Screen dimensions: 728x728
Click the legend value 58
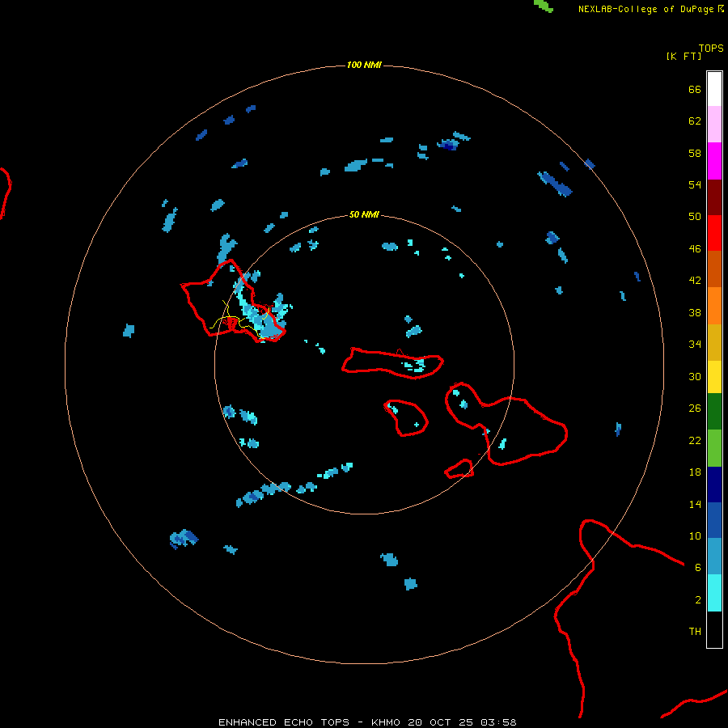point(695,153)
